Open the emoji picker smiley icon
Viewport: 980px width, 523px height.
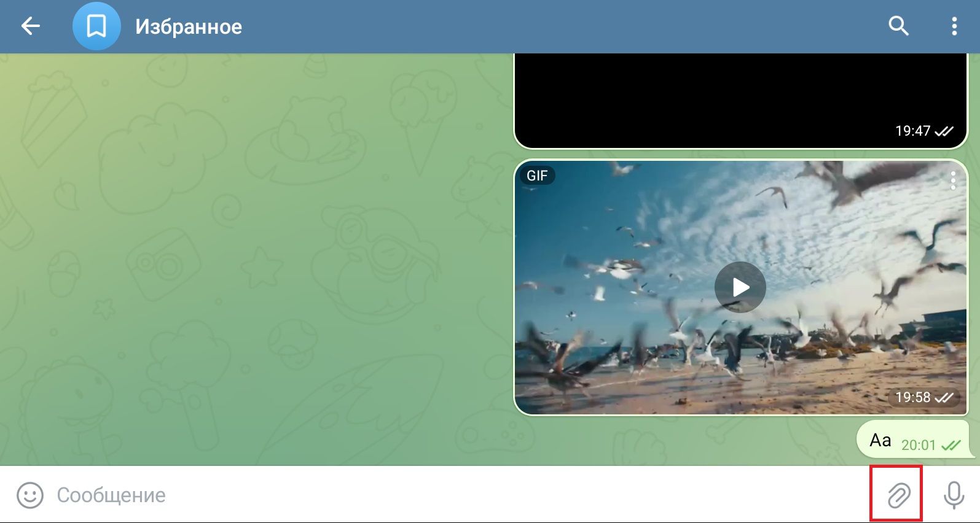[30, 495]
